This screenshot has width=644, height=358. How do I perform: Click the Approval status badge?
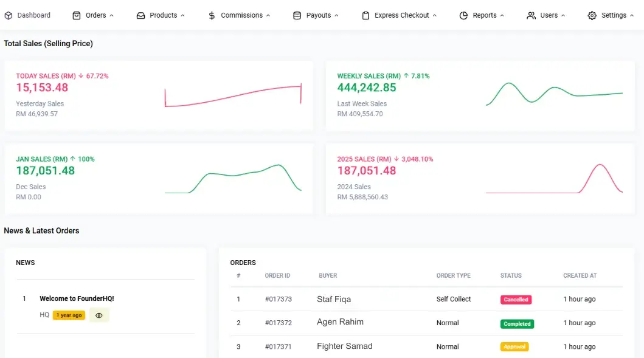514,347
